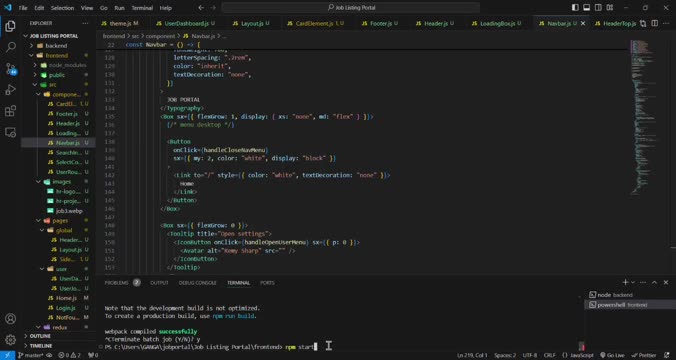Switch to the PROBLEMS panel tab
Screen dimensions: 676x360
116,283
